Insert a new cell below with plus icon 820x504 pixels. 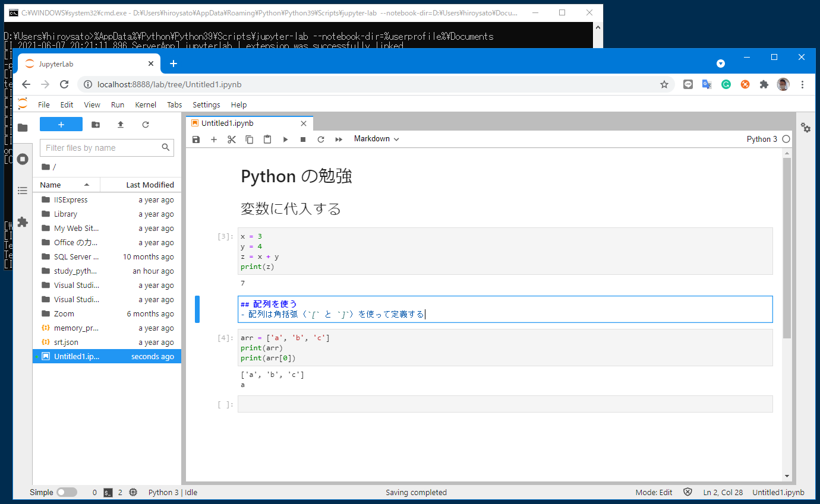(214, 139)
